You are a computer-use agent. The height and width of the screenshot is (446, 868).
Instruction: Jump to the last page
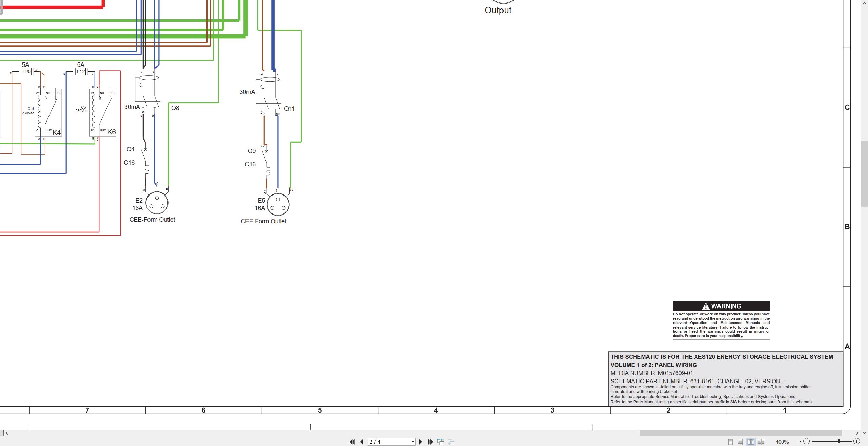tap(430, 442)
